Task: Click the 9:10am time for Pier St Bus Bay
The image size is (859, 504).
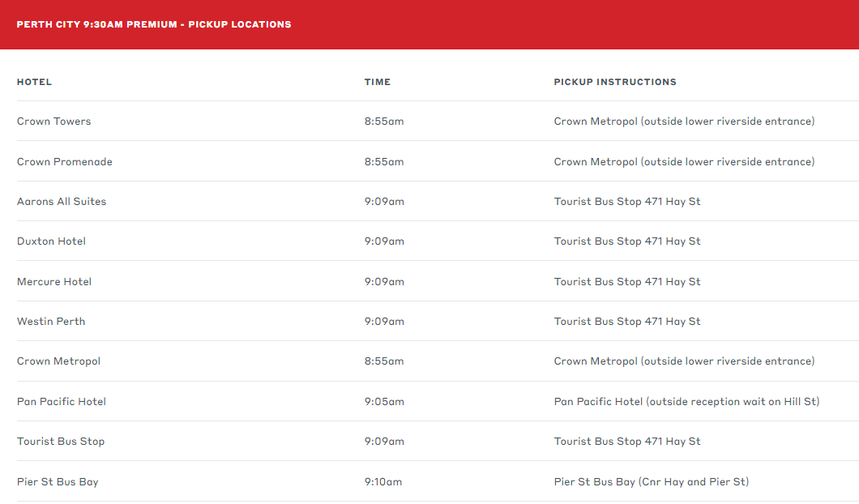Action: [383, 481]
